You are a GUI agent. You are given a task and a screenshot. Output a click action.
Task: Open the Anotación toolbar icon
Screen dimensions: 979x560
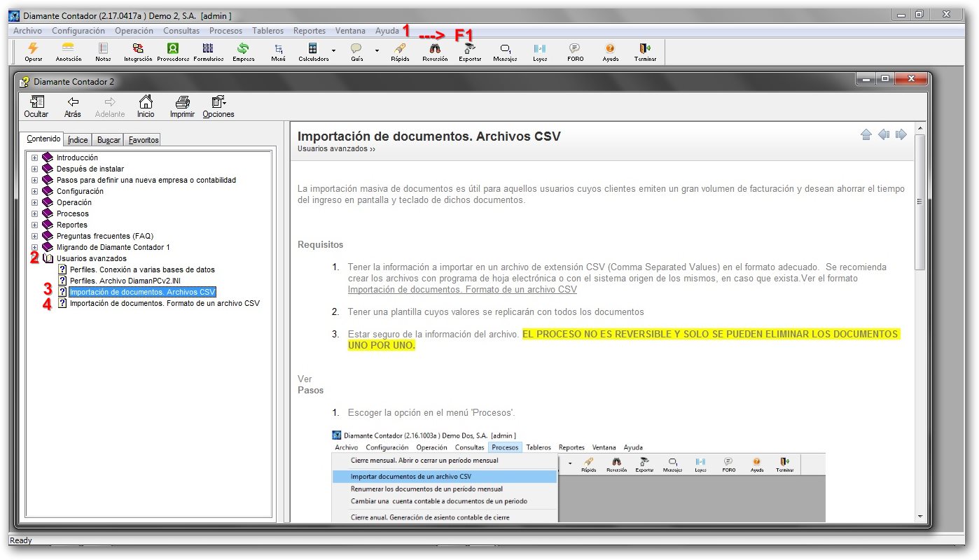69,48
